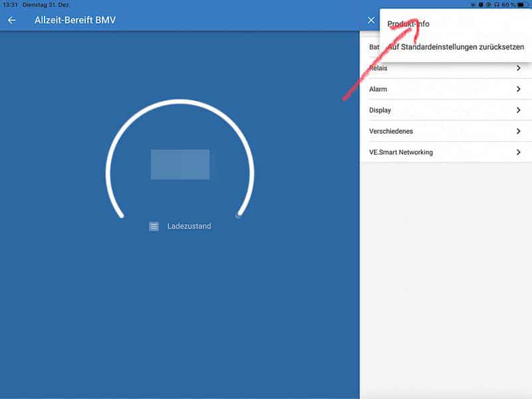Screen dimensions: 532x399
Task: Select Auf Standardeinstellungen zurücksetzen
Action: click(456, 47)
